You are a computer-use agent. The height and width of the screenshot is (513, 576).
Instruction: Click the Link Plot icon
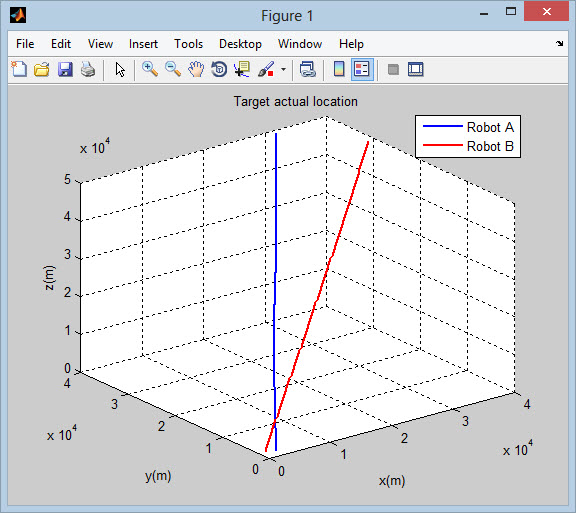(x=307, y=69)
